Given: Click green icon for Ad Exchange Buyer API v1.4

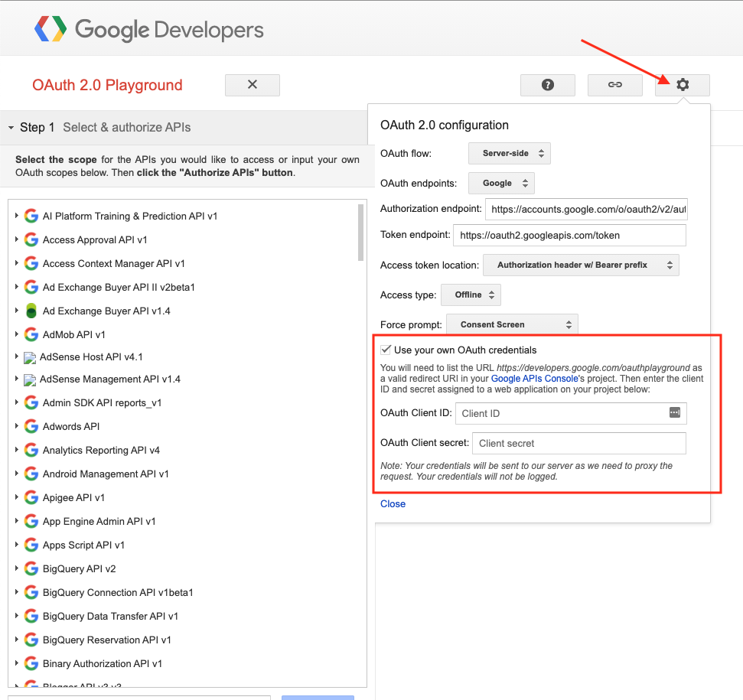Looking at the screenshot, I should pyautogui.click(x=31, y=311).
